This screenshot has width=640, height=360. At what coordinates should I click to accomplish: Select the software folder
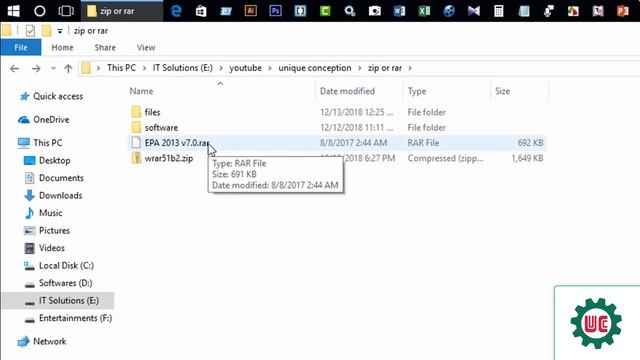[161, 128]
